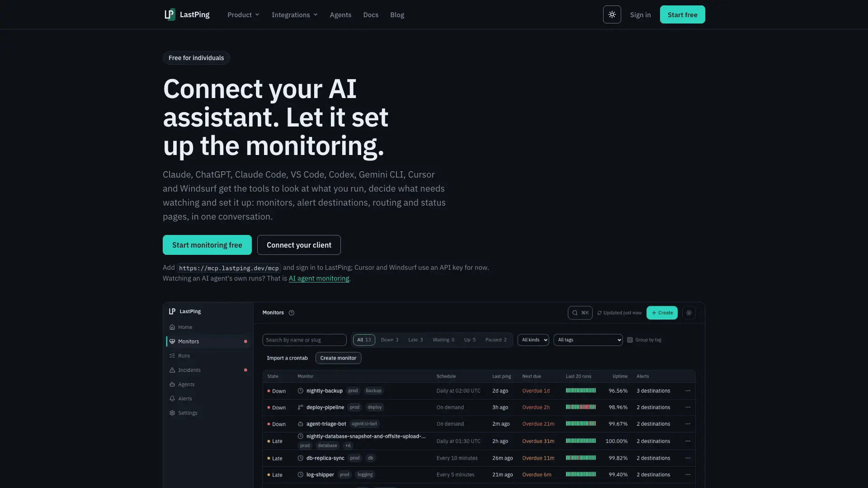The image size is (868, 488).
Task: Expand the Integrations menu in the navigation
Action: coord(294,14)
